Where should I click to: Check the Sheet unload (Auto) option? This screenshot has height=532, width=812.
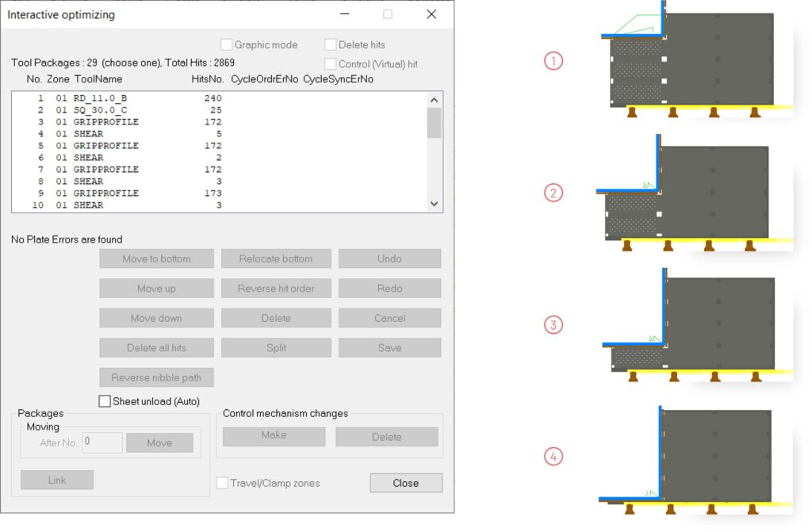[x=105, y=401]
